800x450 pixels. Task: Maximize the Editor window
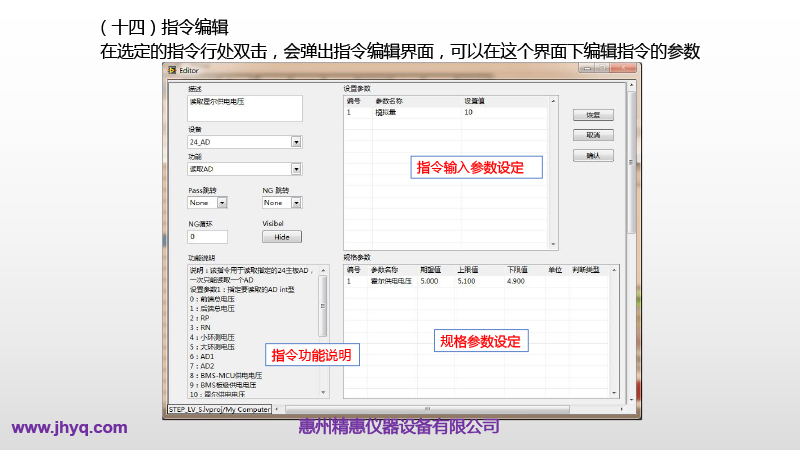pyautogui.click(x=602, y=68)
